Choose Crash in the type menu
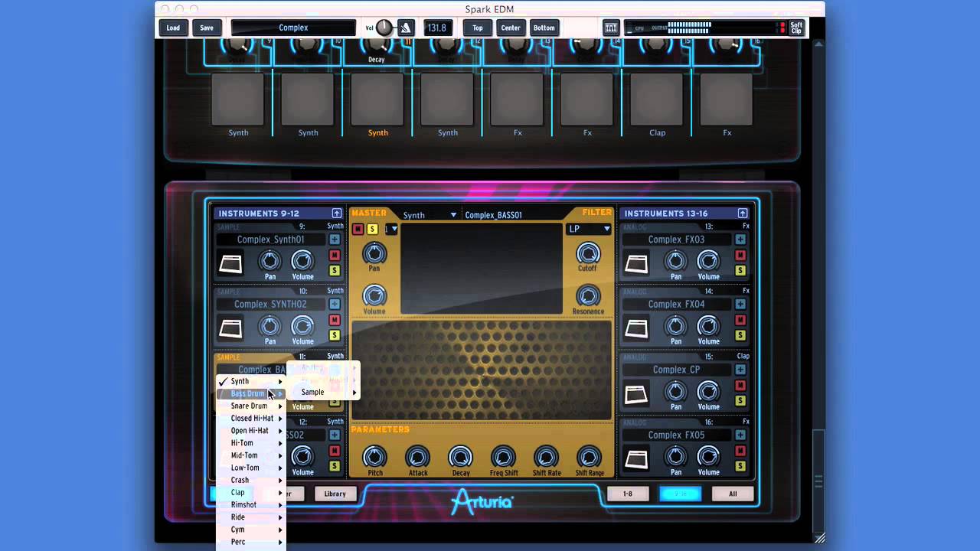Viewport: 980px width, 551px height. (x=251, y=480)
